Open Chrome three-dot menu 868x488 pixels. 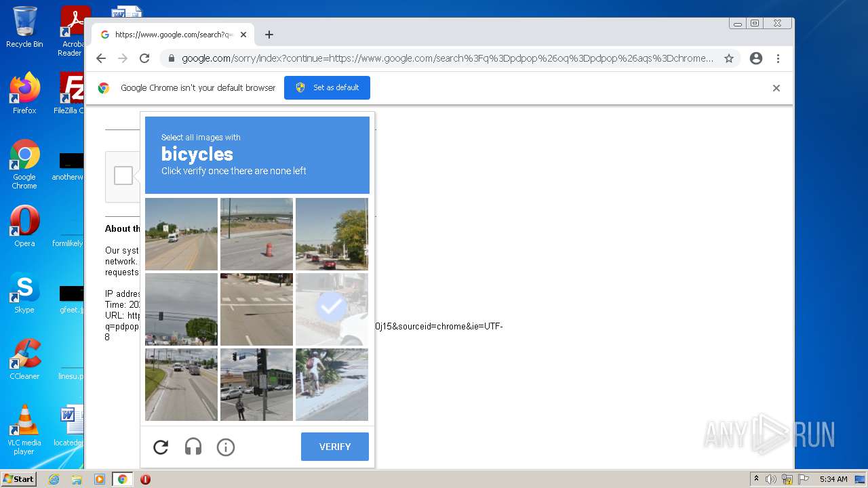pyautogui.click(x=778, y=58)
